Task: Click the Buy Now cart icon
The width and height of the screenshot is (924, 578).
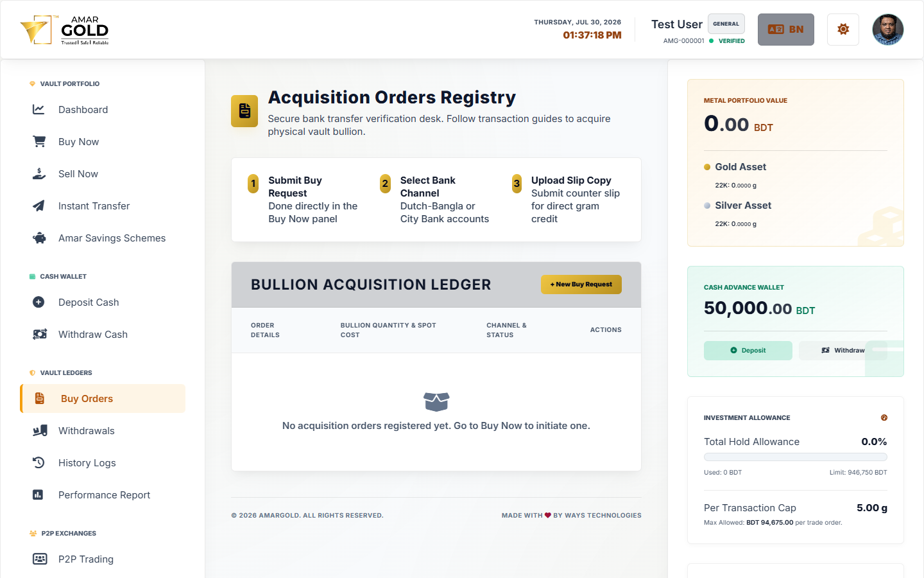Action: click(x=39, y=141)
